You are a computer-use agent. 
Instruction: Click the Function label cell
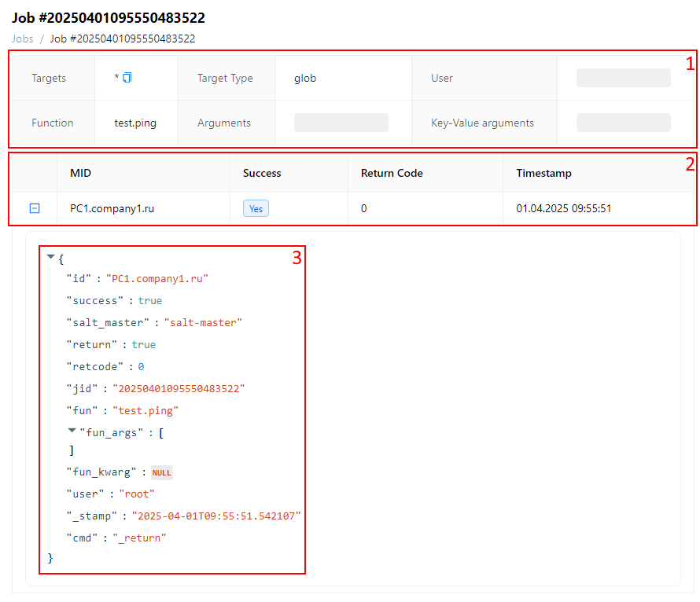(x=52, y=123)
